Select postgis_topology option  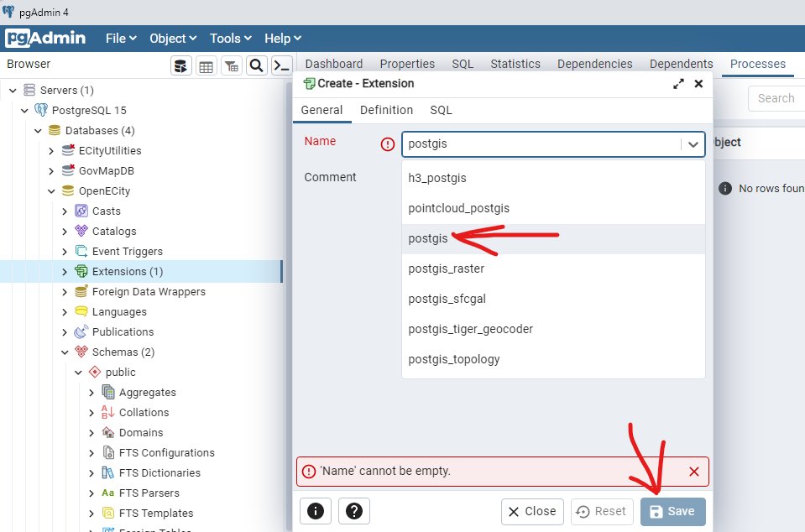[x=553, y=360]
